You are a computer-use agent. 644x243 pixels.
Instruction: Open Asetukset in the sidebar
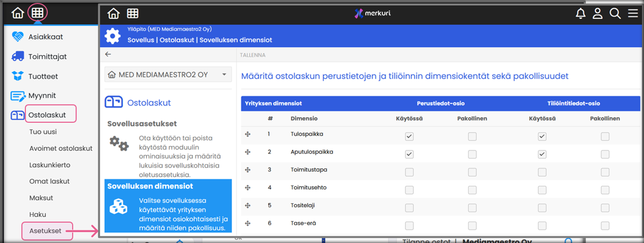(x=45, y=231)
